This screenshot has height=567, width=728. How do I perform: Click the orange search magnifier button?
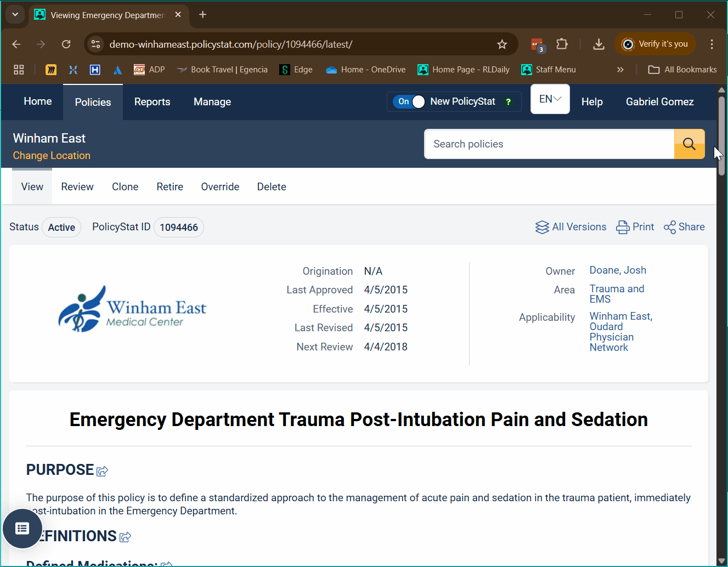pyautogui.click(x=689, y=144)
